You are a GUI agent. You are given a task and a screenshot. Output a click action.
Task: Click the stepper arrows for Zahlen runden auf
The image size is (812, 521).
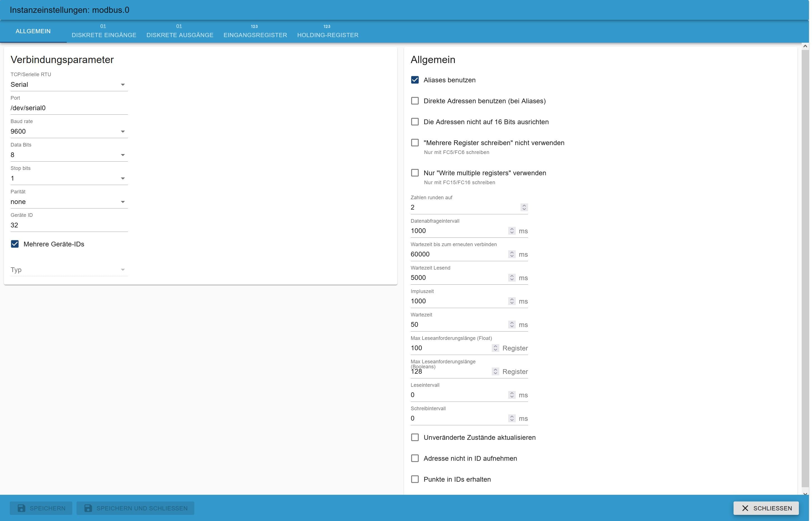click(524, 207)
